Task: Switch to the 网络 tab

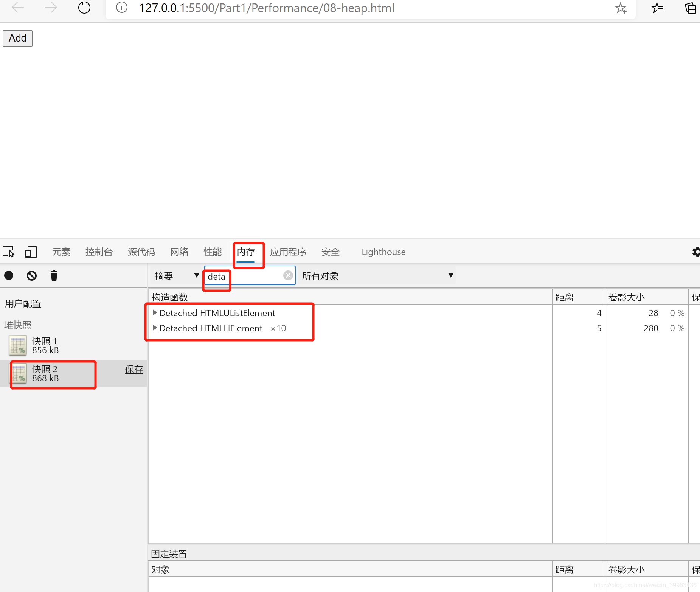Action: [179, 252]
